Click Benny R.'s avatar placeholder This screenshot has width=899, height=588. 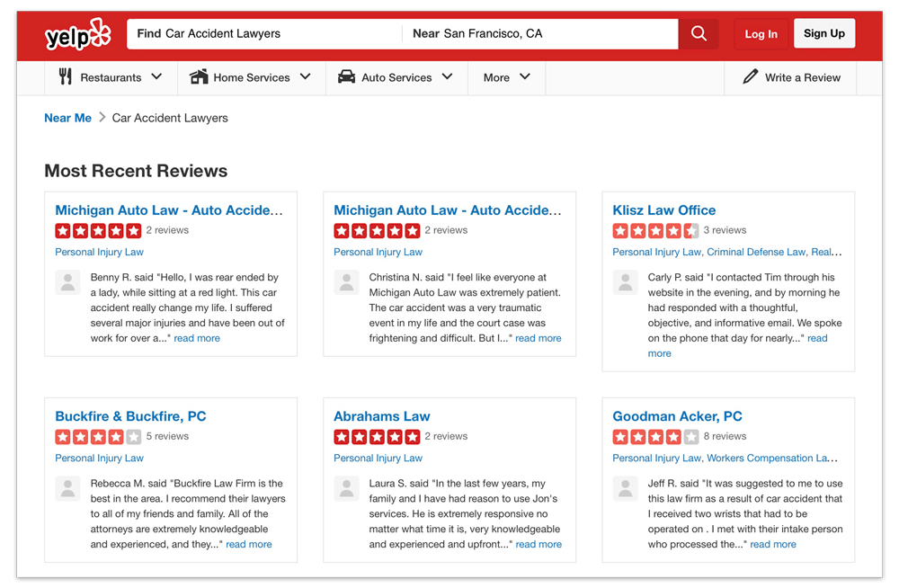(x=67, y=282)
